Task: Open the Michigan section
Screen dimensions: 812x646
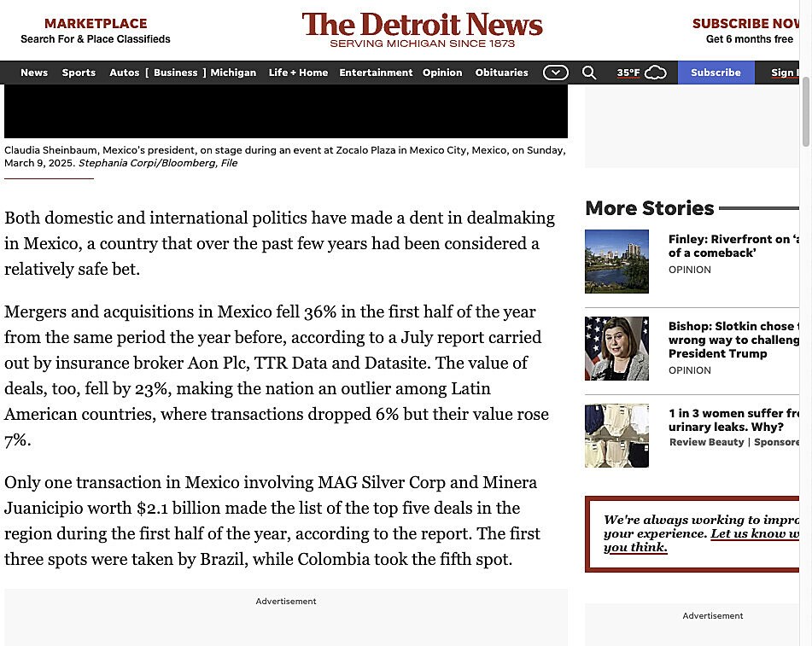Action: click(233, 73)
